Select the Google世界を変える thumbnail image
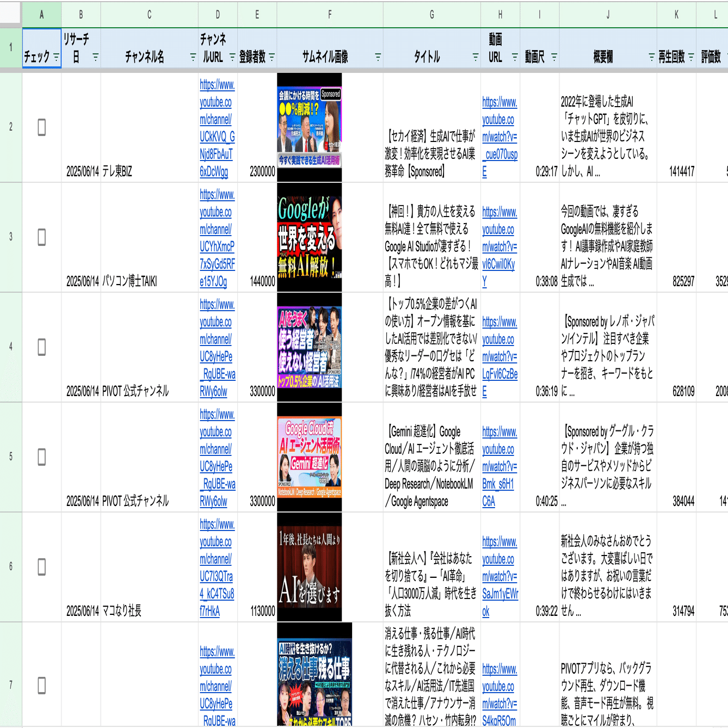The image size is (728, 728). click(310, 237)
